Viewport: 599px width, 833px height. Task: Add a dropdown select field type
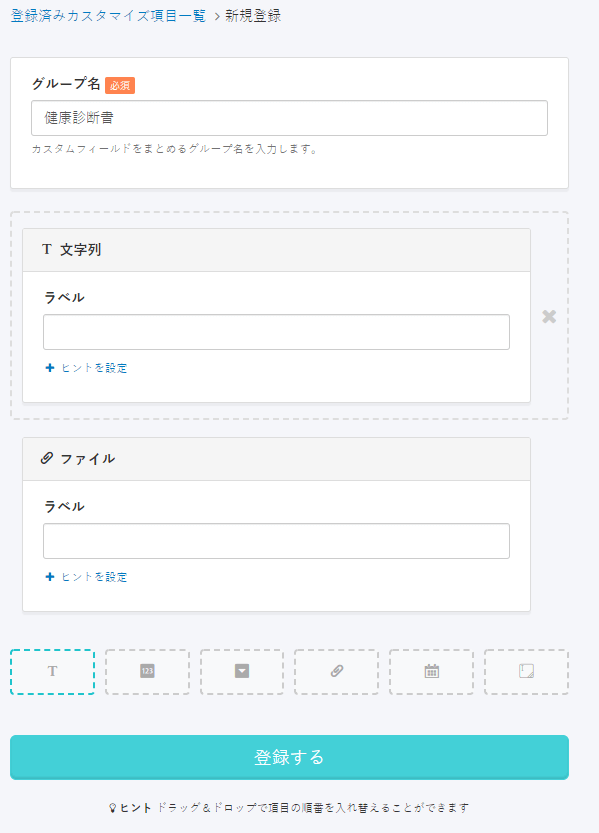coord(242,672)
